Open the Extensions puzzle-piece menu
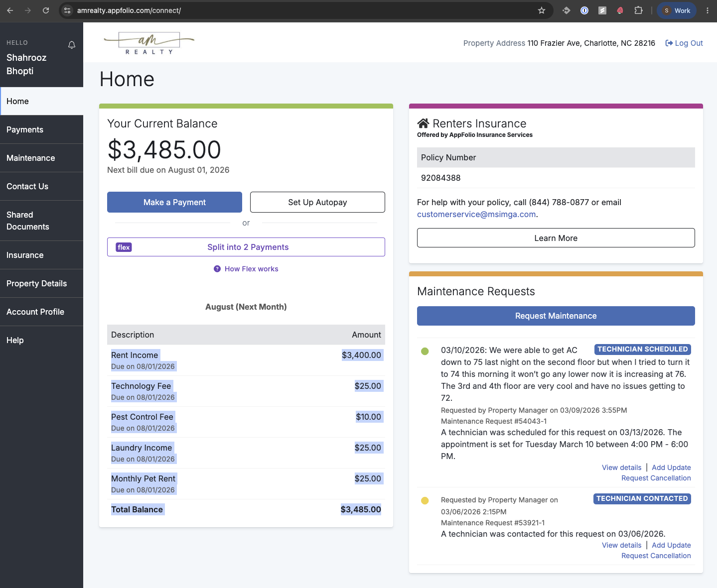The height and width of the screenshot is (588, 717). 638,10
